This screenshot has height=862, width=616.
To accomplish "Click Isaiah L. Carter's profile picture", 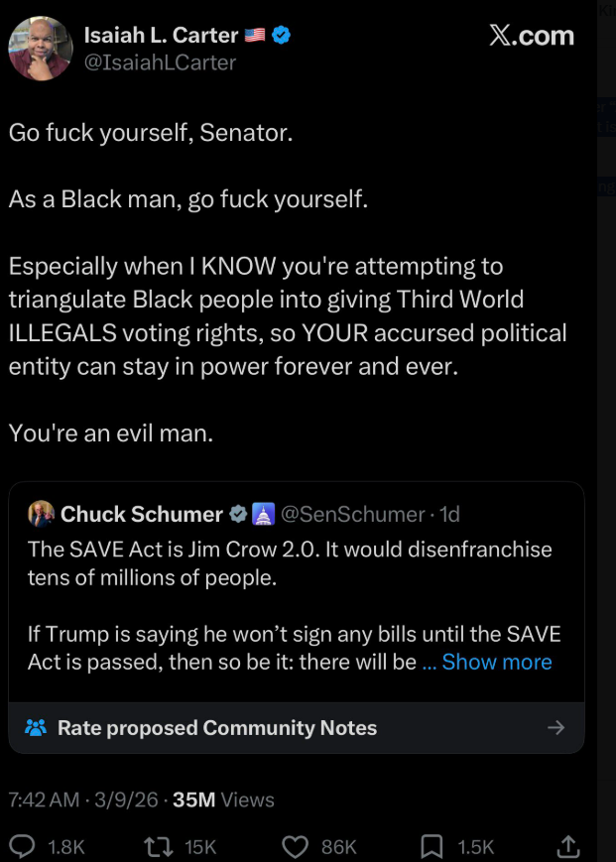I will (x=40, y=48).
